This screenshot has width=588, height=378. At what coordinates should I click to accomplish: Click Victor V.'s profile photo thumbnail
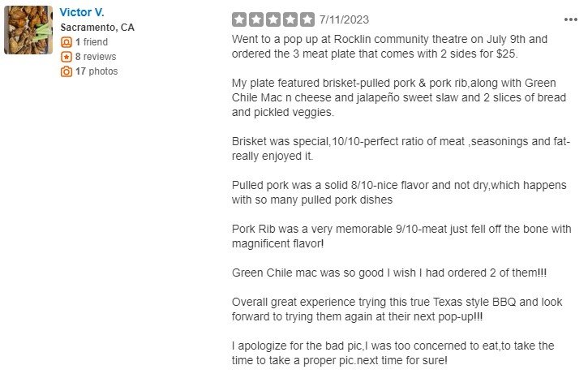[x=28, y=30]
